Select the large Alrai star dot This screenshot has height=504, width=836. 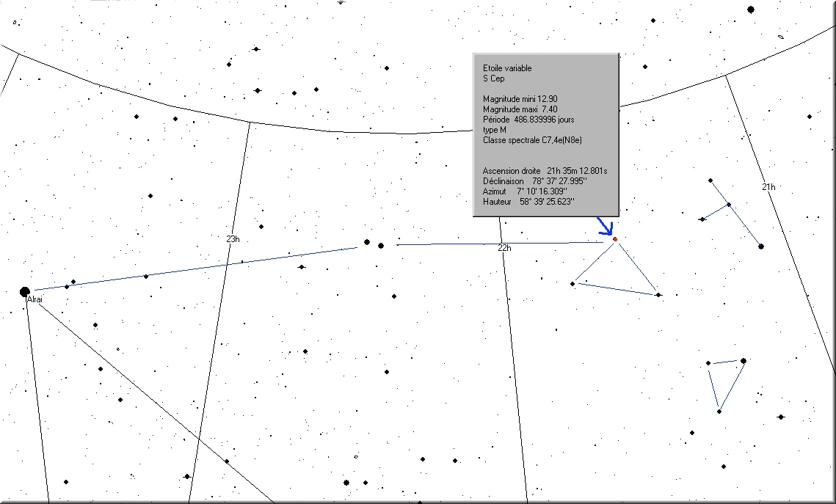[24, 292]
